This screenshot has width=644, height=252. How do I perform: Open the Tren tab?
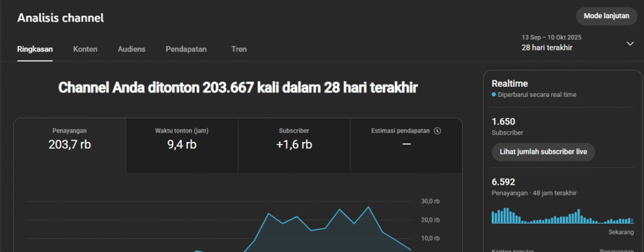[x=238, y=49]
